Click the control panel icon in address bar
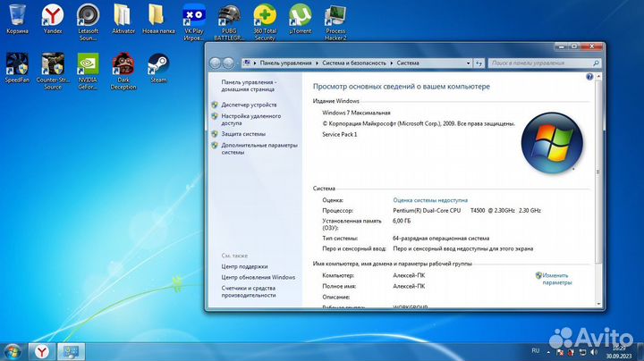 (x=247, y=63)
